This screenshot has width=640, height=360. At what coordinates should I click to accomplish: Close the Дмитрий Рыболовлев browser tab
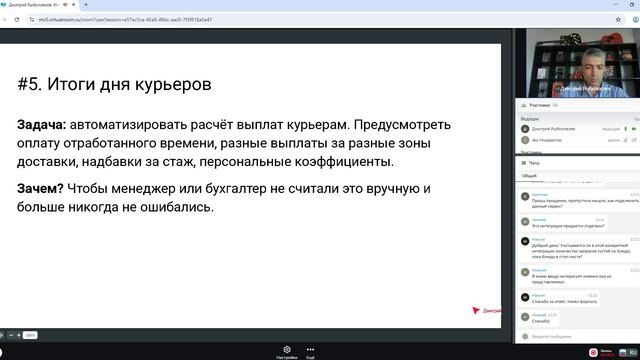pos(73,4)
